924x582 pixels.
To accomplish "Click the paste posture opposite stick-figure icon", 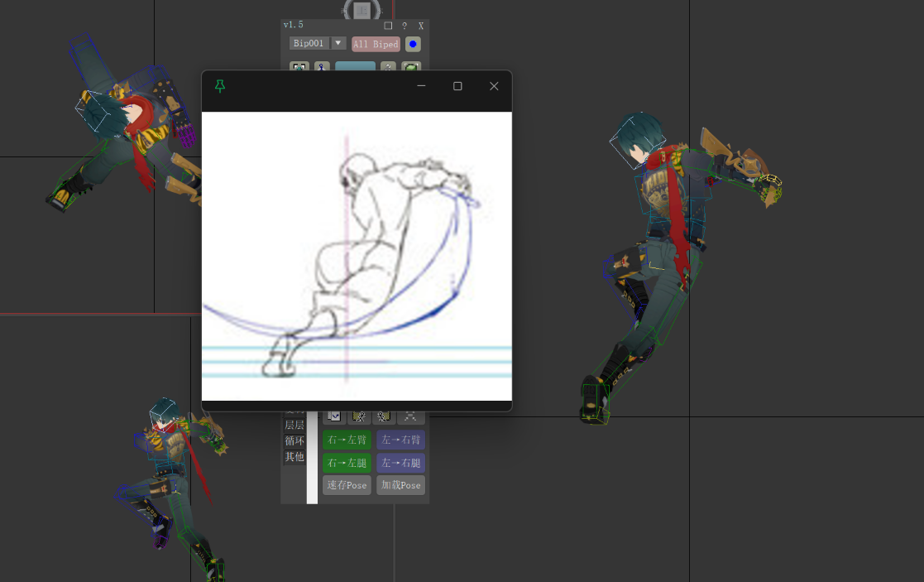I will (384, 417).
